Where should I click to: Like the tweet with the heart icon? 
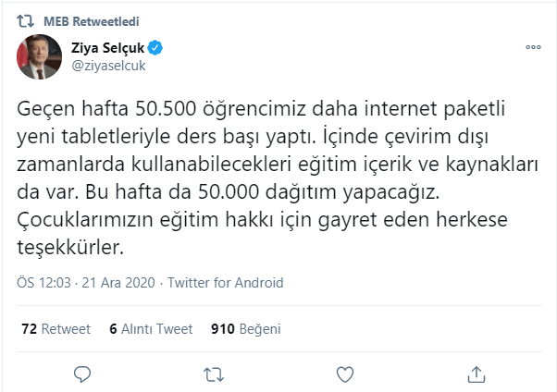[x=344, y=374]
